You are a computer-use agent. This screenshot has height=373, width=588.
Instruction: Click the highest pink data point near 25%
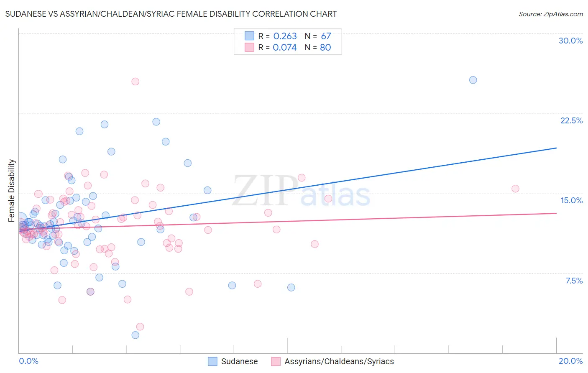coord(135,82)
